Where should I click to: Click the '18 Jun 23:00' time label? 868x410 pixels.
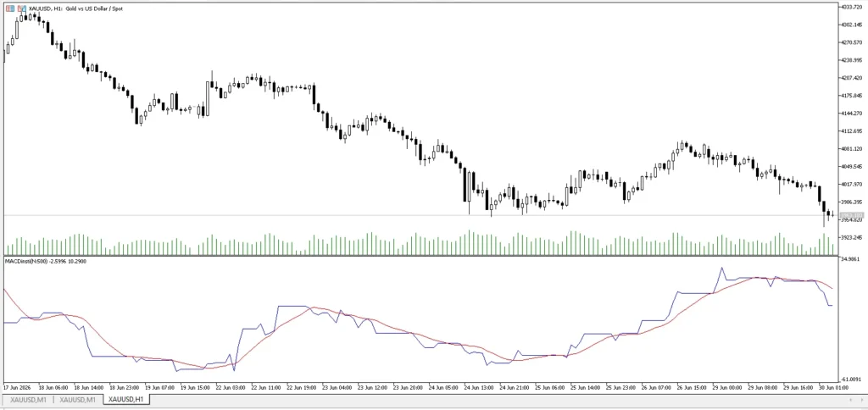(123, 387)
